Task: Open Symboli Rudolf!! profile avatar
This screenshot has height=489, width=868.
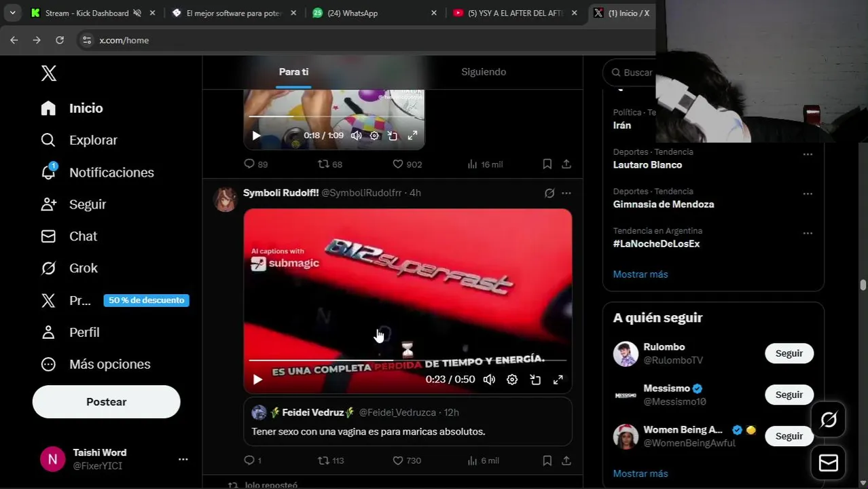Action: click(225, 200)
